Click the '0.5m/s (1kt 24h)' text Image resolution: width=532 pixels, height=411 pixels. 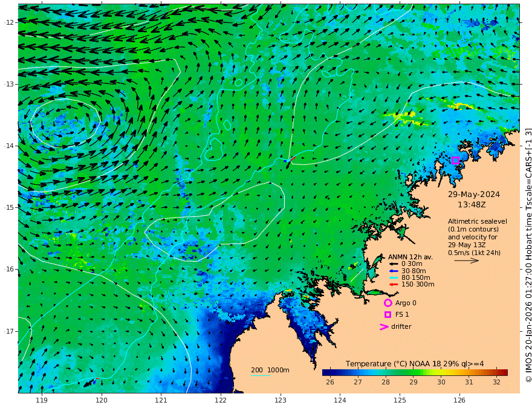click(474, 253)
